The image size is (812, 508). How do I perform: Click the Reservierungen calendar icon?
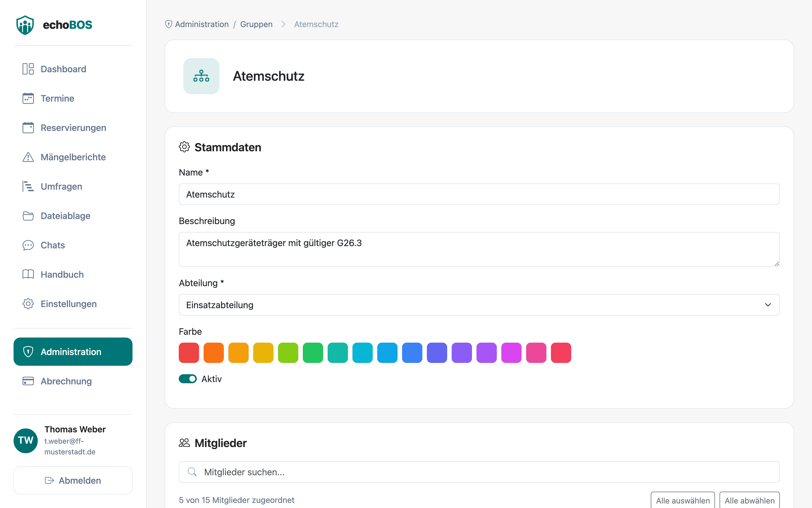coord(28,128)
